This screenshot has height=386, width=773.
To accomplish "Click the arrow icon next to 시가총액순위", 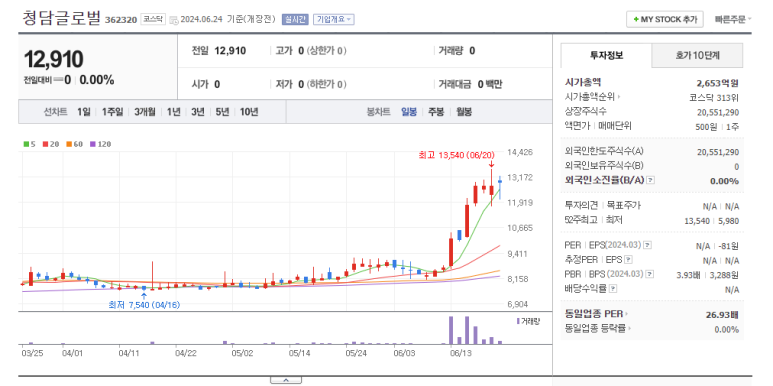I will coord(619,98).
